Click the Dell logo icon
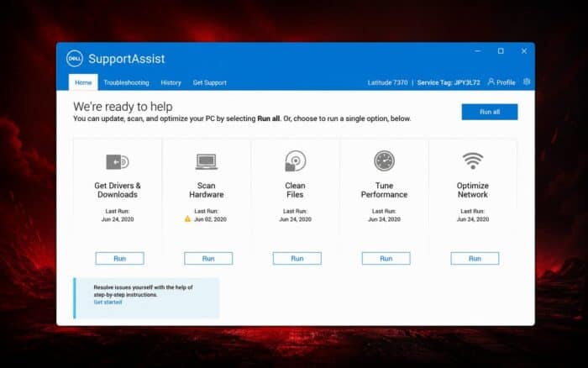The height and width of the screenshot is (368, 588). [x=74, y=59]
